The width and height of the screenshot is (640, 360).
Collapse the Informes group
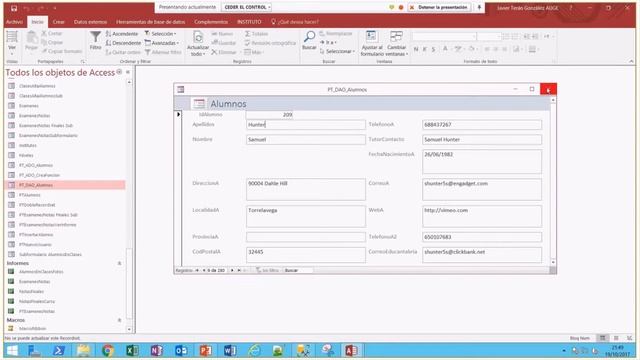tap(120, 263)
